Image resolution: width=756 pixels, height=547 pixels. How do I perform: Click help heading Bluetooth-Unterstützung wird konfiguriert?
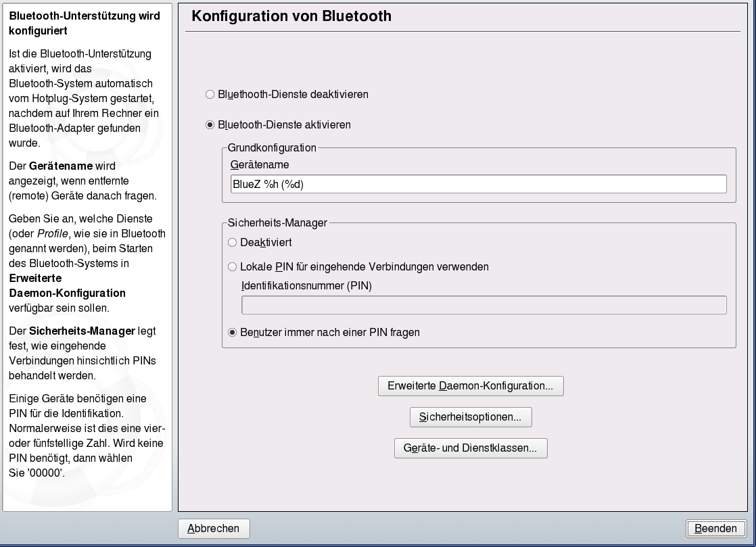(85, 23)
